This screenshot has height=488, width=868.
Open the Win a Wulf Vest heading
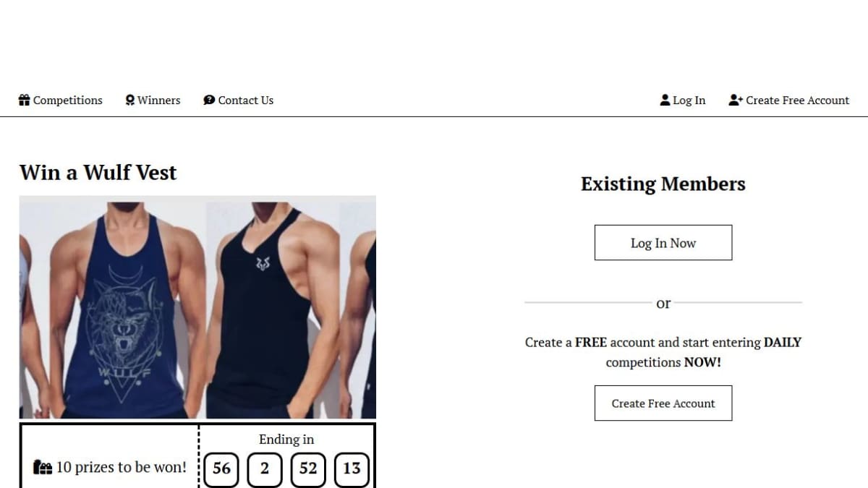pyautogui.click(x=98, y=173)
